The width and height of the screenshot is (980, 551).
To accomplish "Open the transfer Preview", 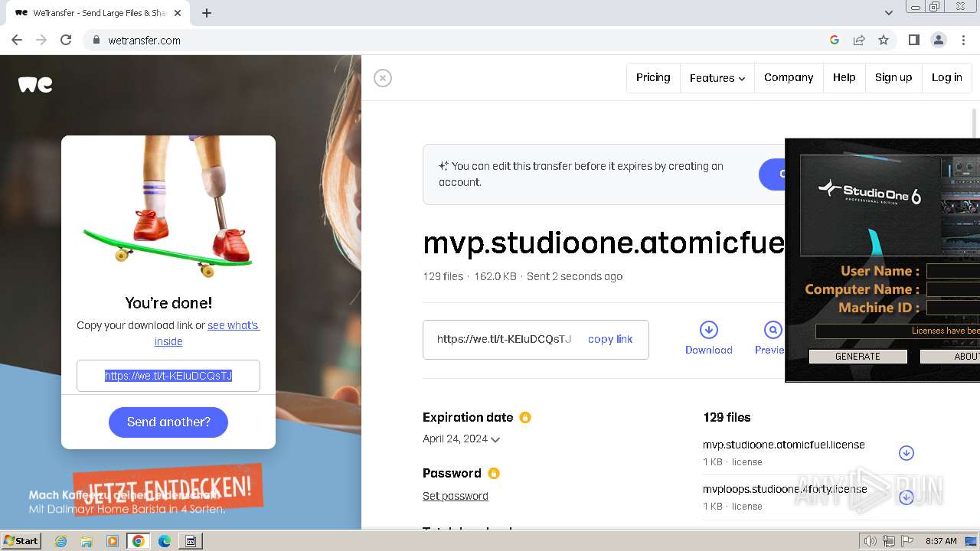I will [x=770, y=338].
